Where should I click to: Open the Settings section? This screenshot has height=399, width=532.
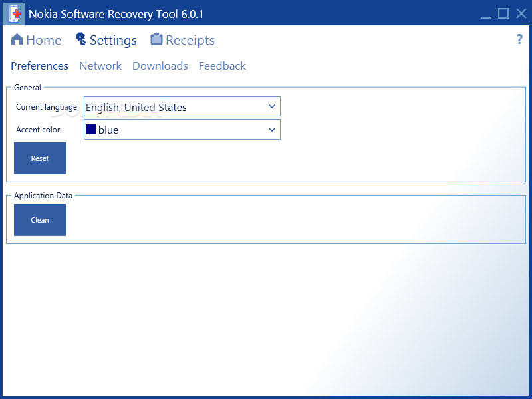(106, 40)
